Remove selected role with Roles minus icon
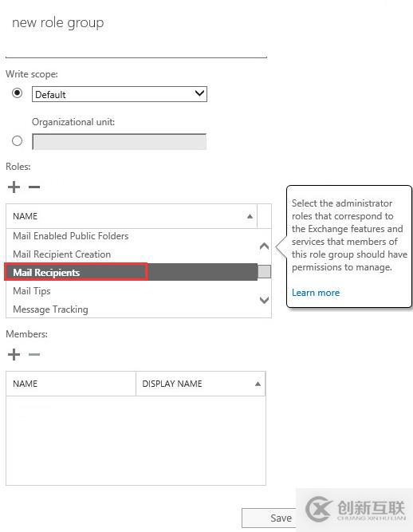The image size is (413, 532). click(x=34, y=187)
